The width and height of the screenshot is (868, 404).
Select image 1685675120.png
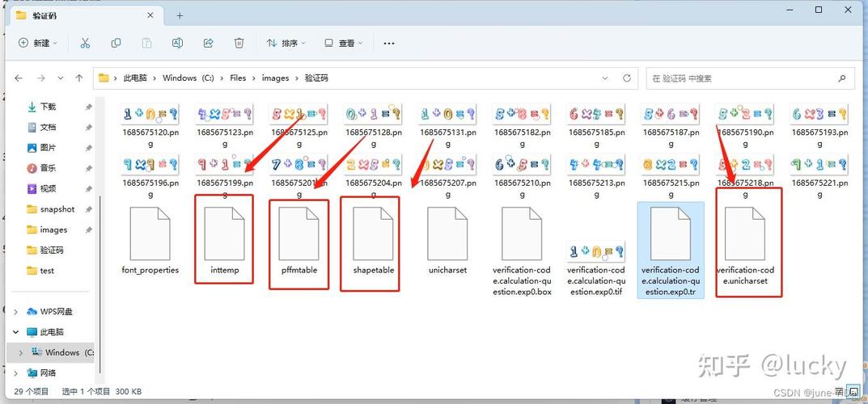click(150, 127)
